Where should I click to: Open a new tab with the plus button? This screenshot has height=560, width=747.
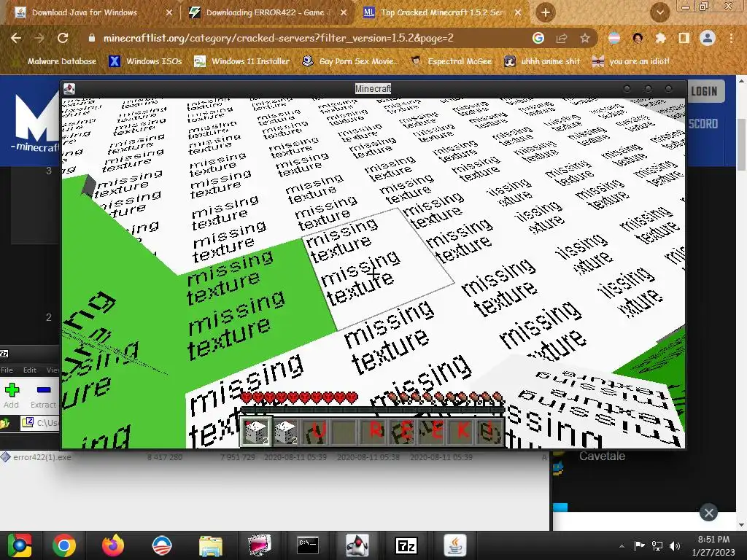pos(546,13)
